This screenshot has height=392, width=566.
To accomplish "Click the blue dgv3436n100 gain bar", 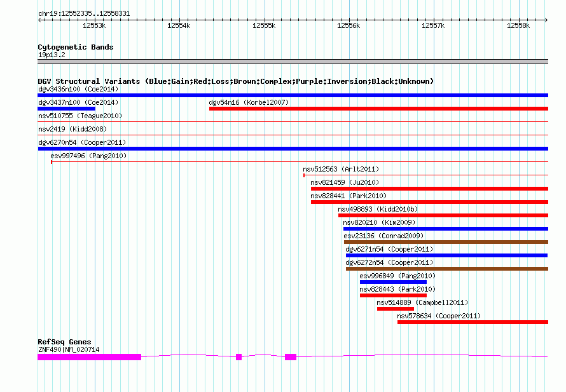I will [293, 95].
